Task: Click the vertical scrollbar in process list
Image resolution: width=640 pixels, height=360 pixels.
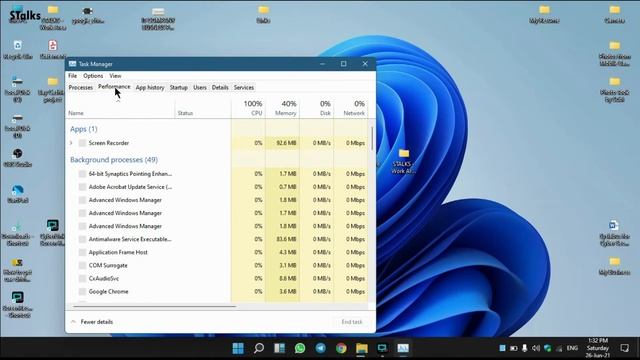Action: coord(372,139)
